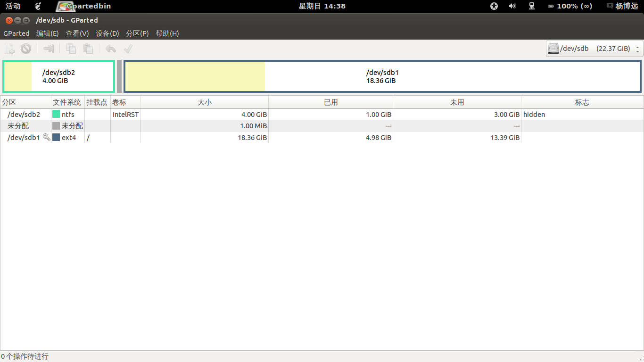
Task: Click the Paste partition toolbar icon
Action: tap(88, 49)
